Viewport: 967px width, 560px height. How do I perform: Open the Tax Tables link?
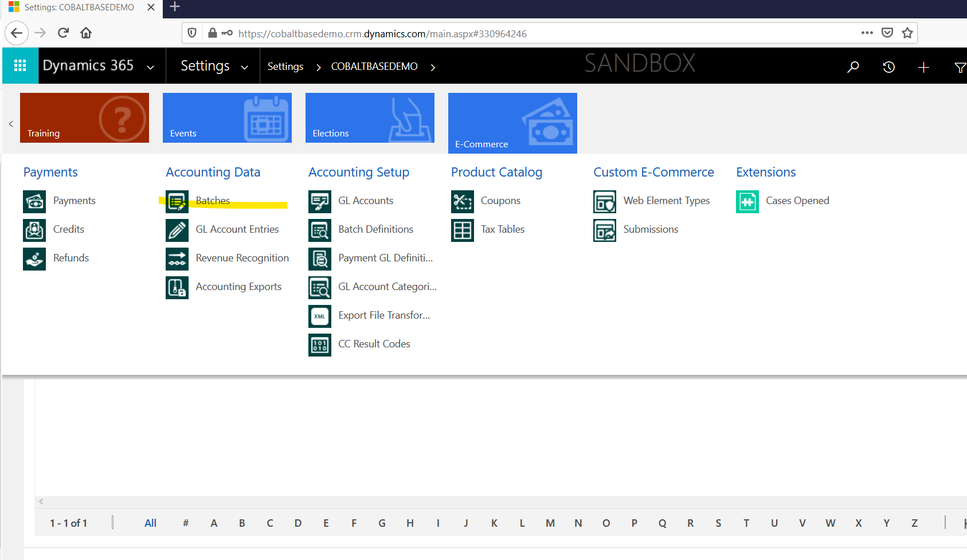click(503, 229)
